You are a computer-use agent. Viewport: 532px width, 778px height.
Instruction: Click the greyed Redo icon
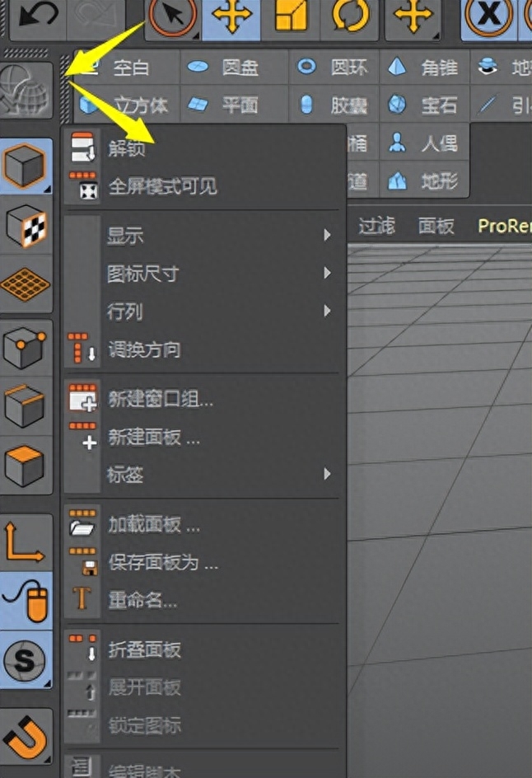[x=96, y=16]
